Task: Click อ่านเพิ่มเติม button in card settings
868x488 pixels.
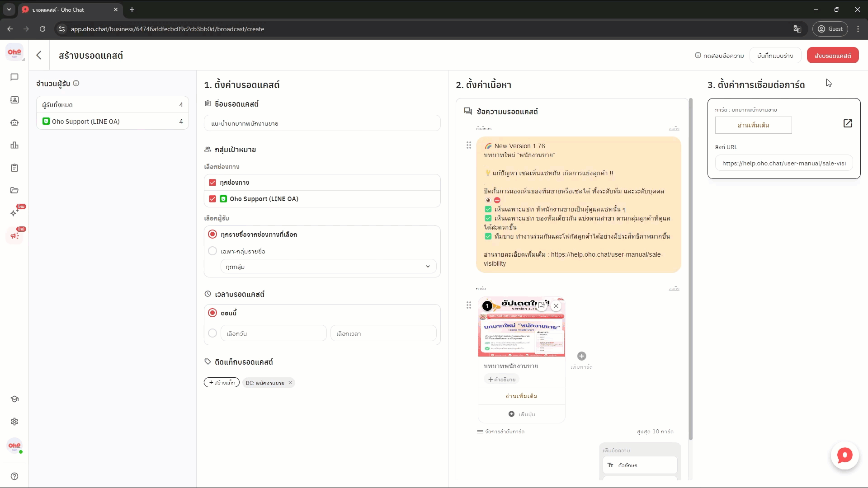Action: [753, 125]
